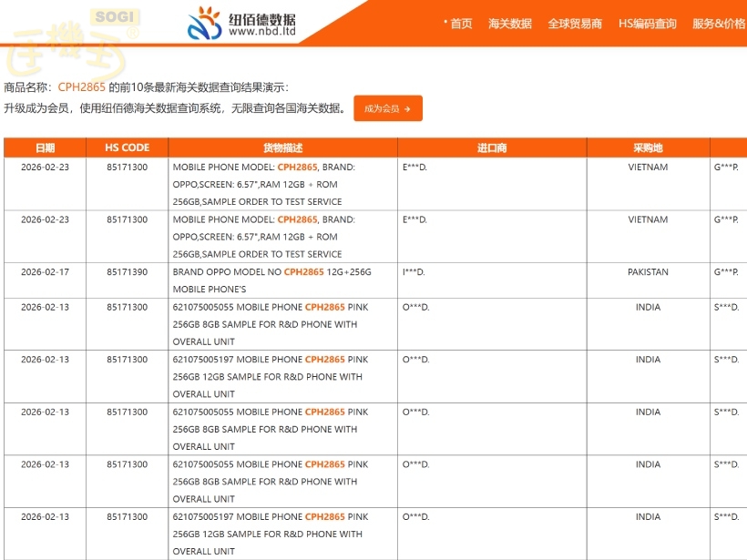
Task: Open the 海关数据 menu item
Action: click(x=510, y=24)
